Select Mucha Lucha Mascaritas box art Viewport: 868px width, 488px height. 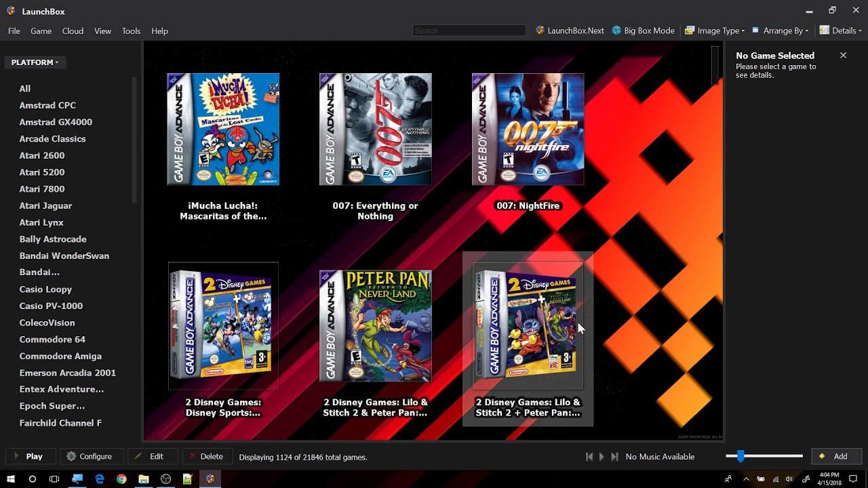(x=223, y=129)
